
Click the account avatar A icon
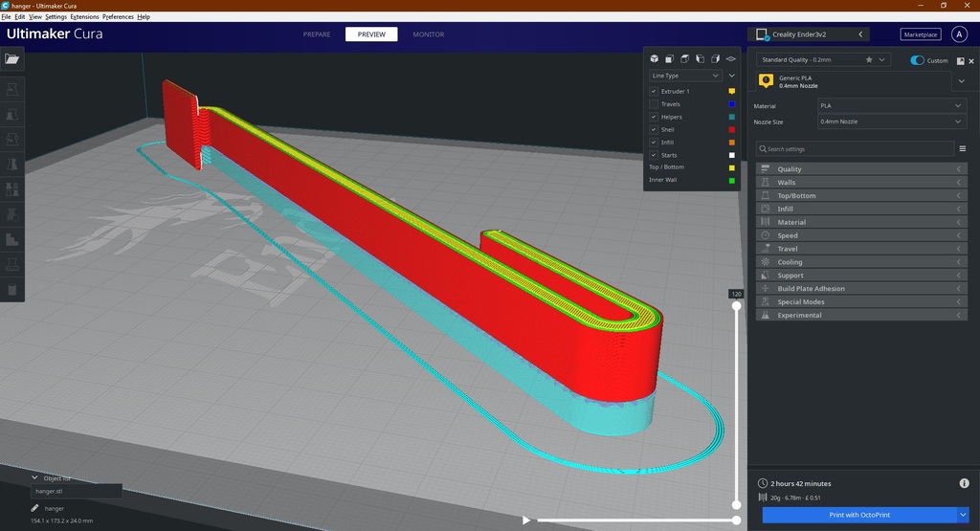(959, 34)
